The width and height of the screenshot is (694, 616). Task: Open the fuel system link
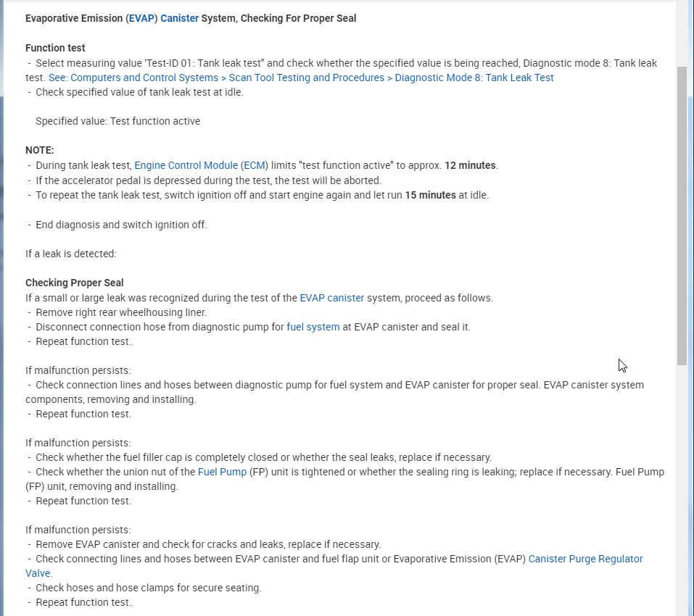click(x=313, y=327)
